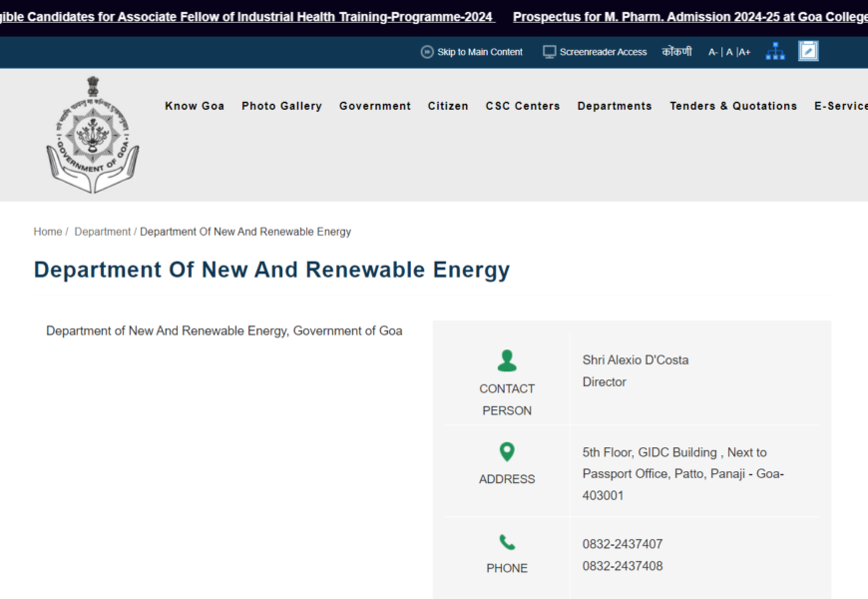The height and width of the screenshot is (599, 868).
Task: Click the ADDRESS label
Action: pos(507,479)
